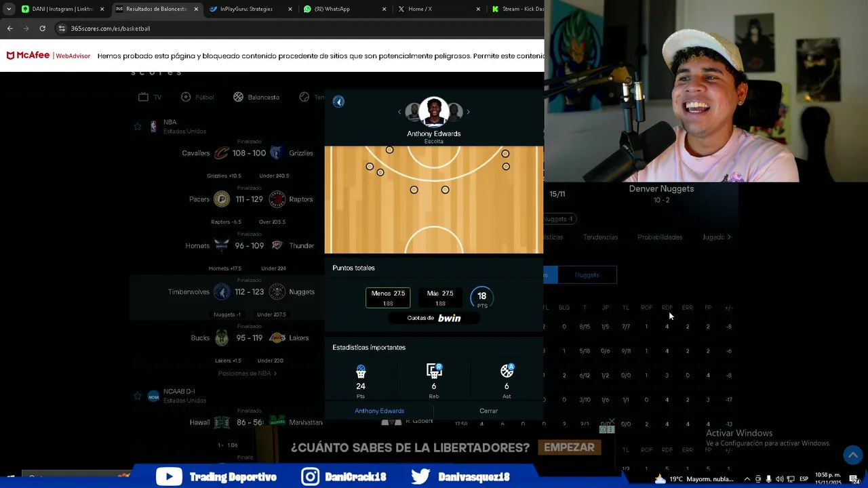
Task: Click EMPEZAR on the Libertadores ad
Action: click(x=569, y=447)
